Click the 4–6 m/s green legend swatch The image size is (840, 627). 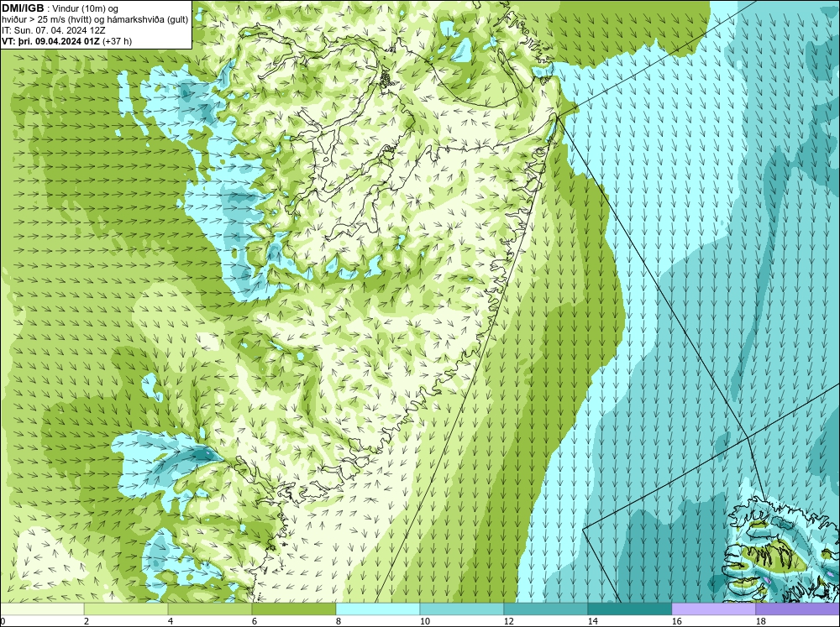point(210,609)
